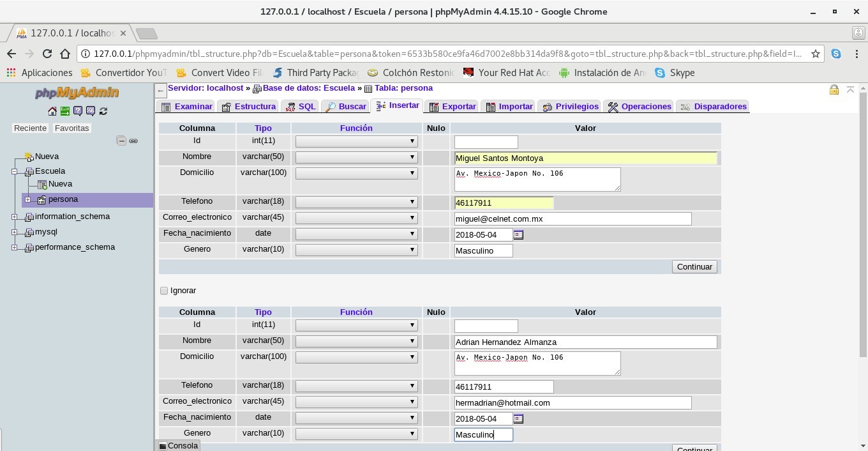Click the padlock icon in the page header

[x=834, y=90]
